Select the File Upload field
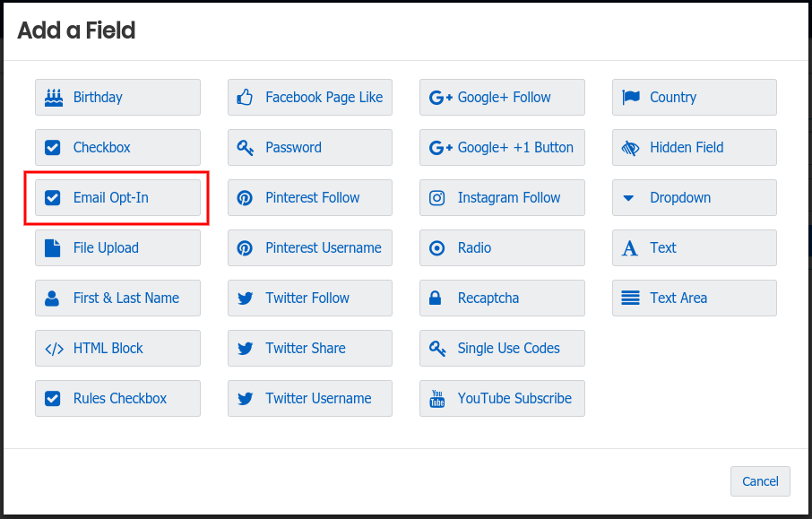This screenshot has width=812, height=519. click(x=117, y=248)
